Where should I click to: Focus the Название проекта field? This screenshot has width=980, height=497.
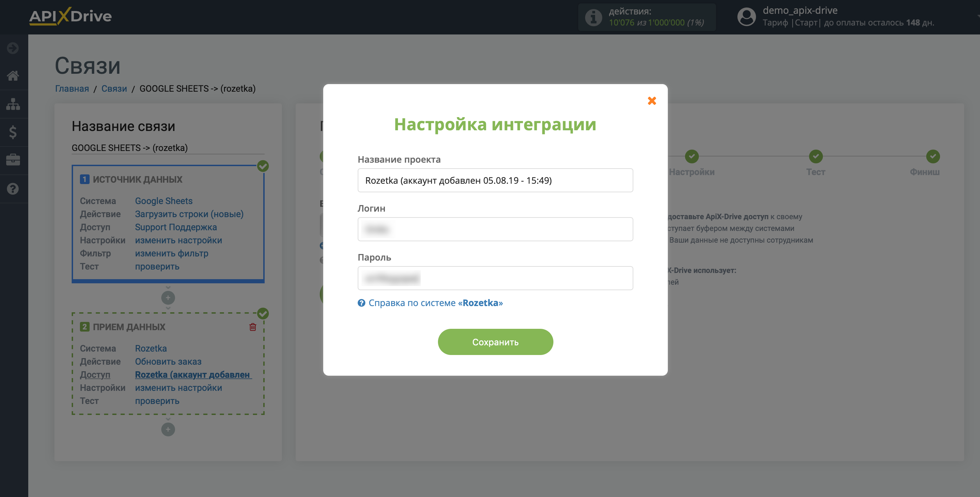coord(495,180)
